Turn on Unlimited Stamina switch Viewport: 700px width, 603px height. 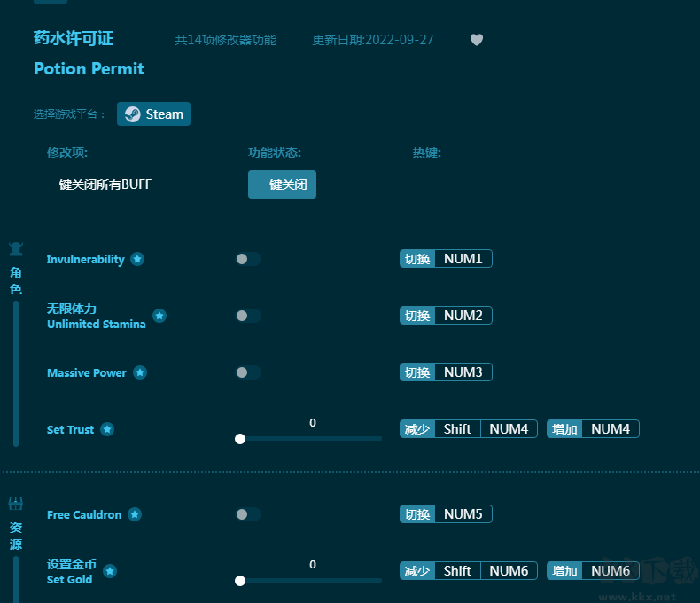[248, 316]
